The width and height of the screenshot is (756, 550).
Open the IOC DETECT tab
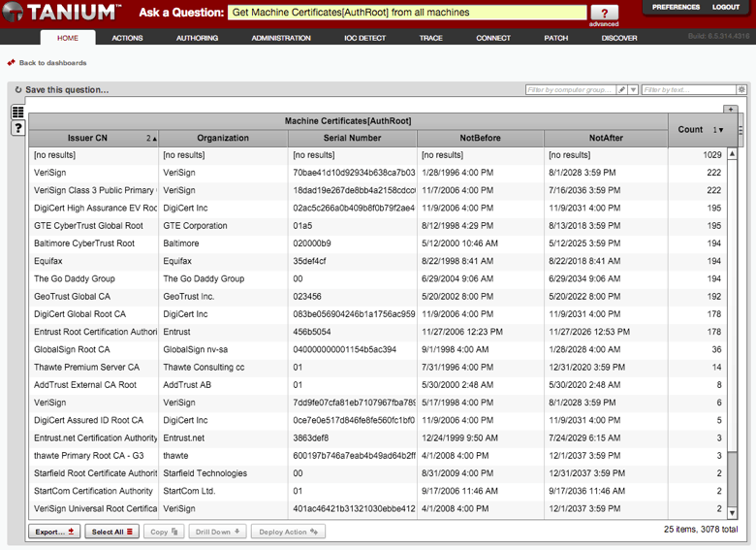pos(365,38)
